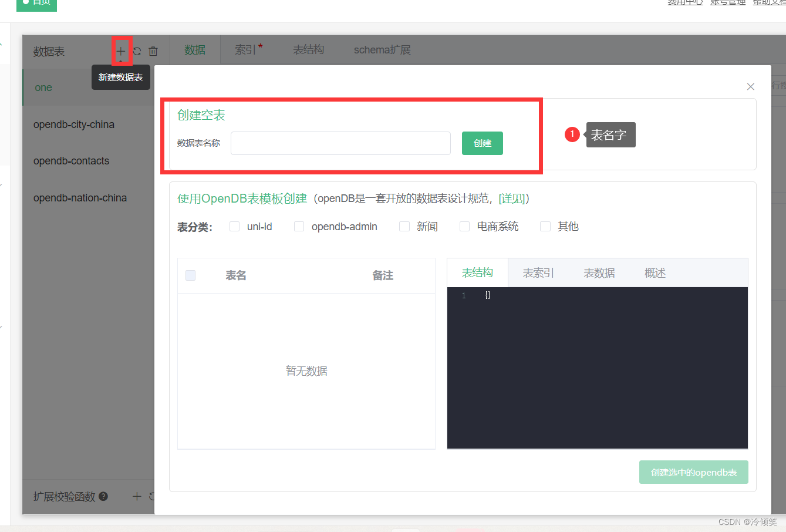The image size is (786, 532).
Task: Tick the select-all checkbox in the 表名 header
Action: click(190, 275)
